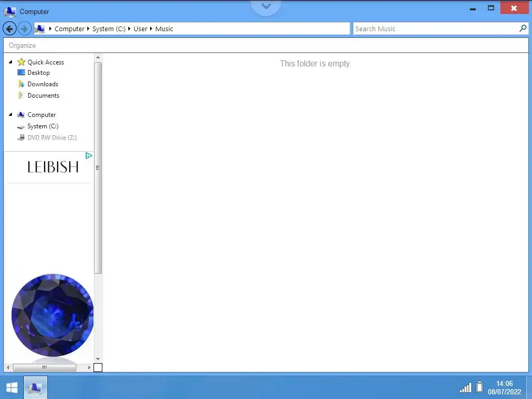
Task: Click the Computer icon in the navigation tree
Action: tap(21, 115)
